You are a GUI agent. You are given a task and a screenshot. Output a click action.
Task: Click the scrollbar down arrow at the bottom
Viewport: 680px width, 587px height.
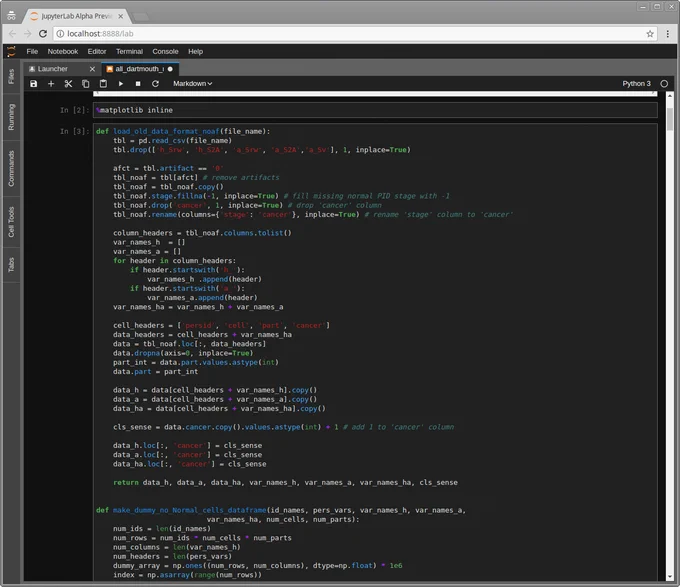pyautogui.click(x=670, y=577)
